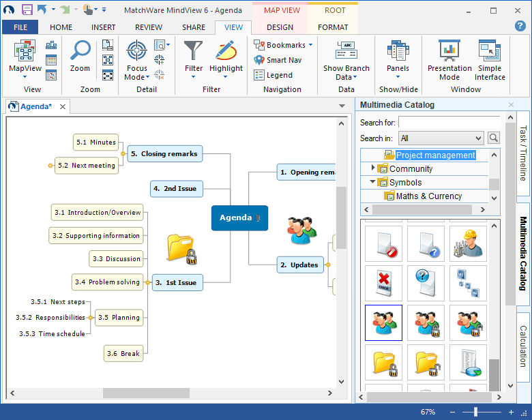Toggle the Legend panel

coord(273,75)
